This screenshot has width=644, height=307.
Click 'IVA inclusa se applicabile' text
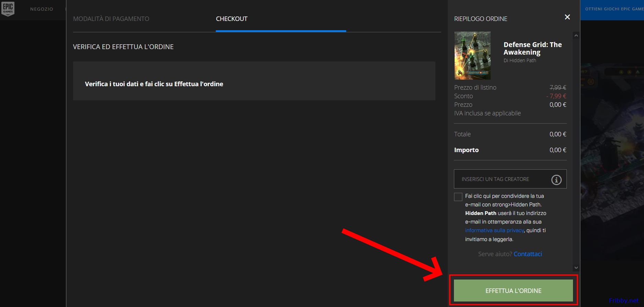487,113
